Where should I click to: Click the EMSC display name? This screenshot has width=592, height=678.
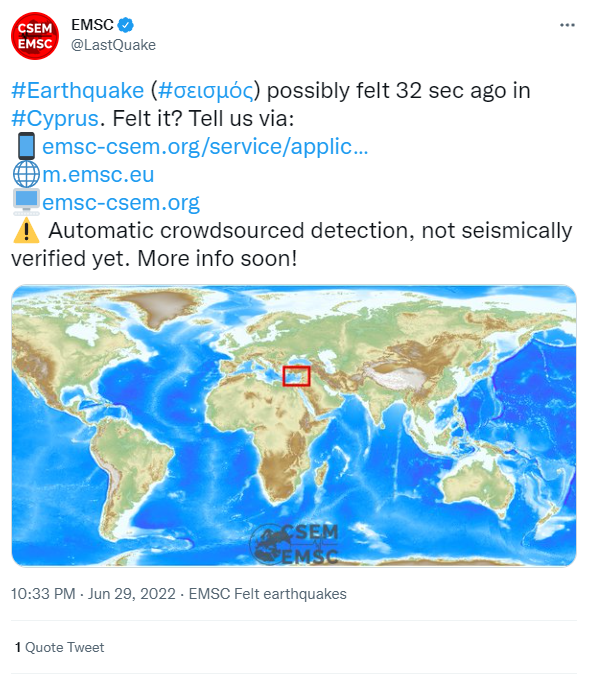pyautogui.click(x=92, y=25)
